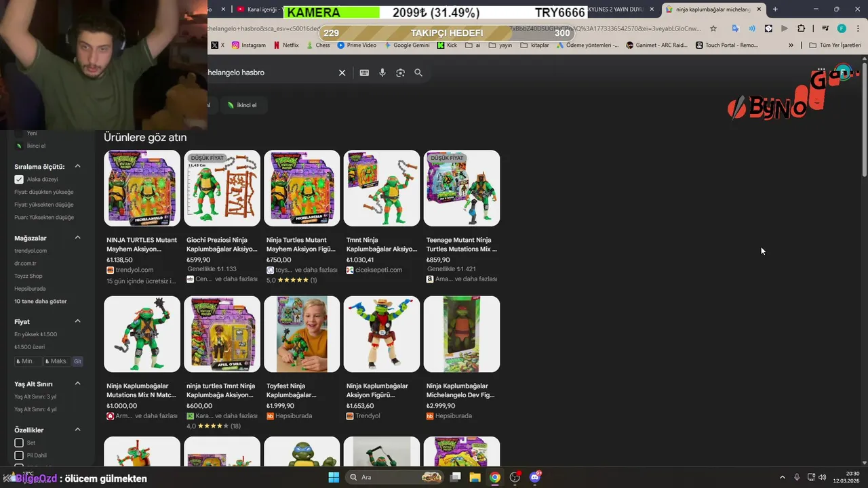Open the Chess bookmark
This screenshot has width=868, height=488.
pyautogui.click(x=318, y=45)
